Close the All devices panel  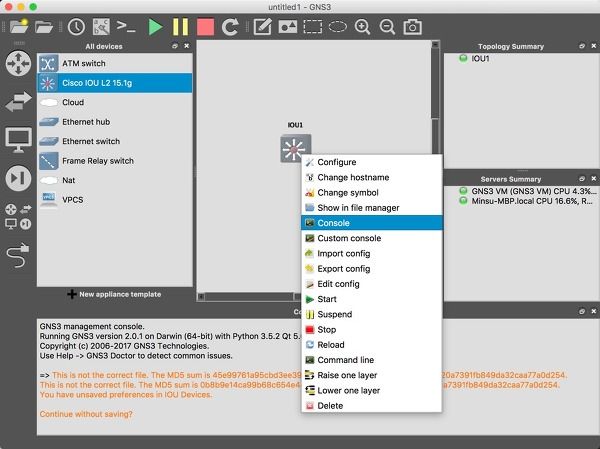pos(187,46)
